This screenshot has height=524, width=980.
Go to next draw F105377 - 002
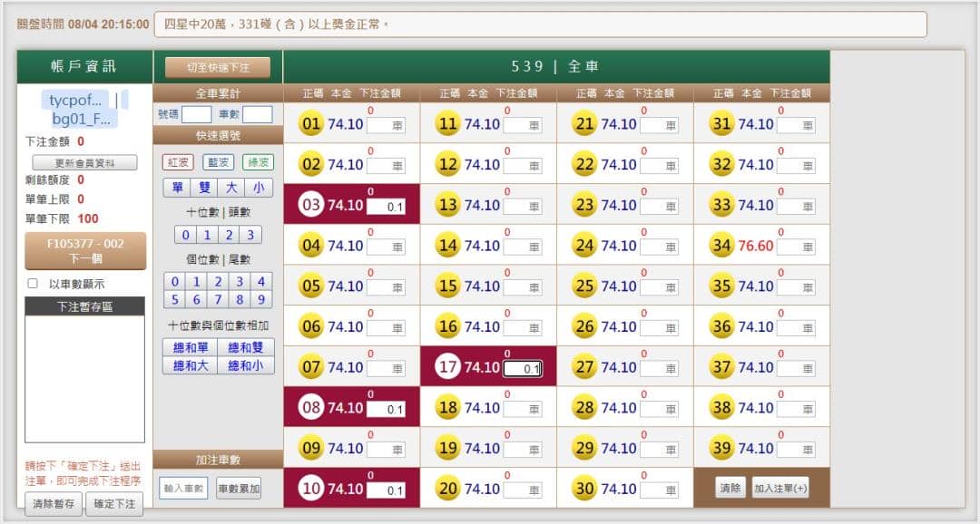(85, 251)
